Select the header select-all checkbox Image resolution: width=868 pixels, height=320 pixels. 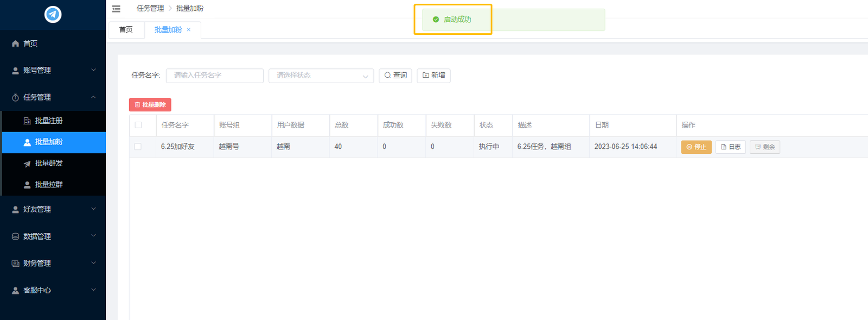coord(138,125)
